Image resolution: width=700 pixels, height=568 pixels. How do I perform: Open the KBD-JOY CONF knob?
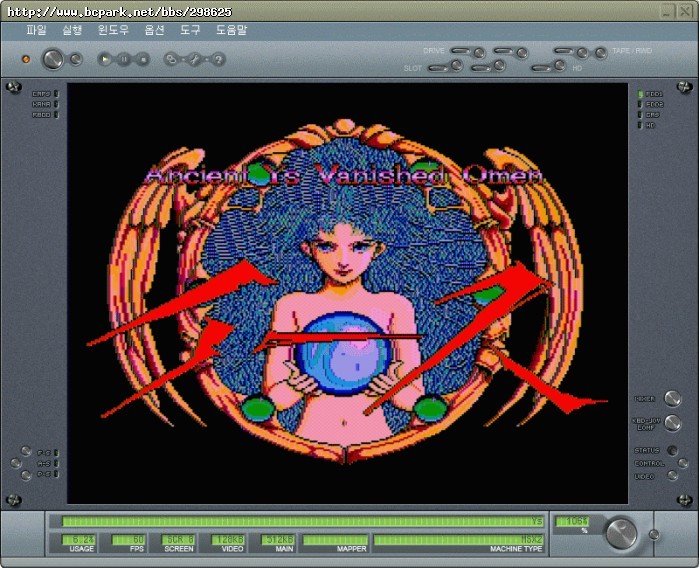pos(672,422)
